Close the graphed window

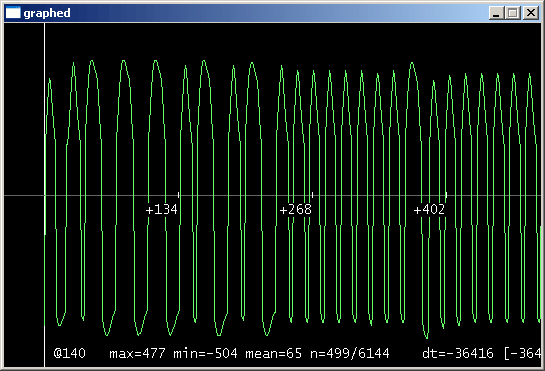(x=531, y=13)
